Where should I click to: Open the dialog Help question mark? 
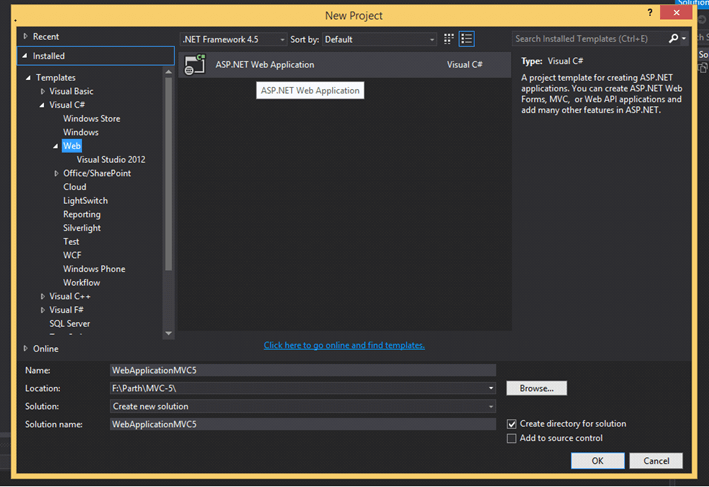coord(650,13)
